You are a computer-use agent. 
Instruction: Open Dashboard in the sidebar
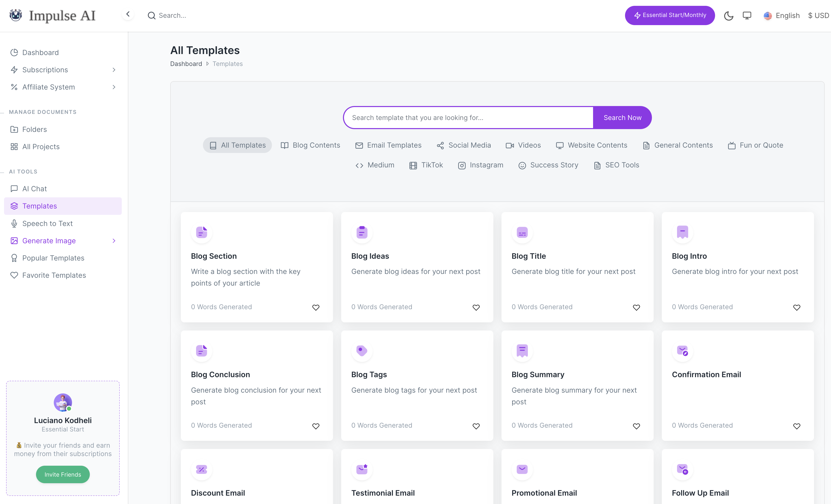(x=63, y=53)
